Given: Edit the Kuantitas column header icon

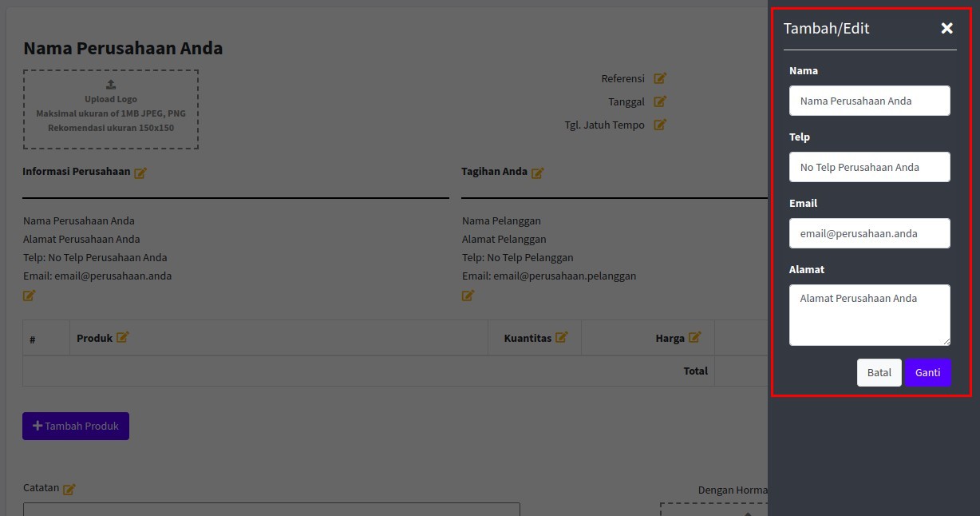Looking at the screenshot, I should coord(562,337).
